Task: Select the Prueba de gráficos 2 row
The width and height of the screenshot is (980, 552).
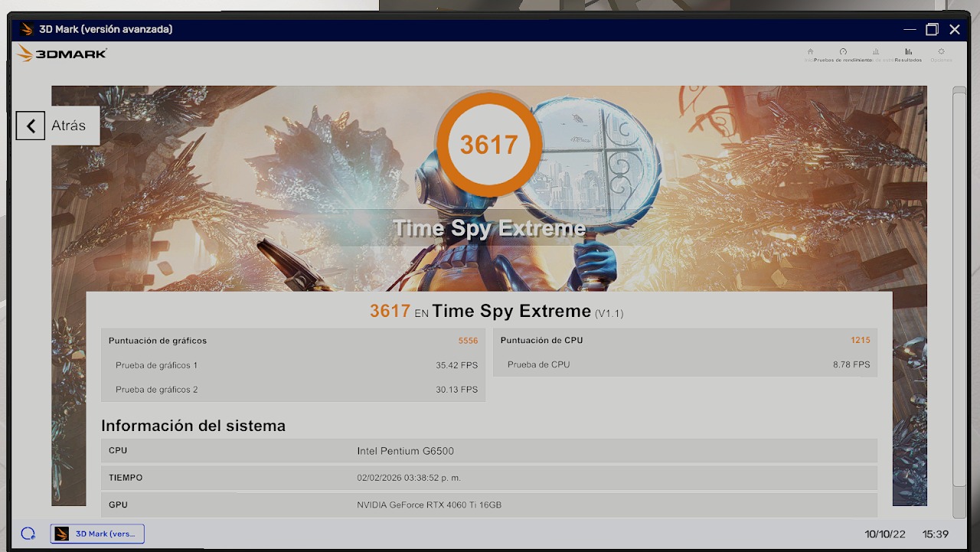Action: click(292, 390)
